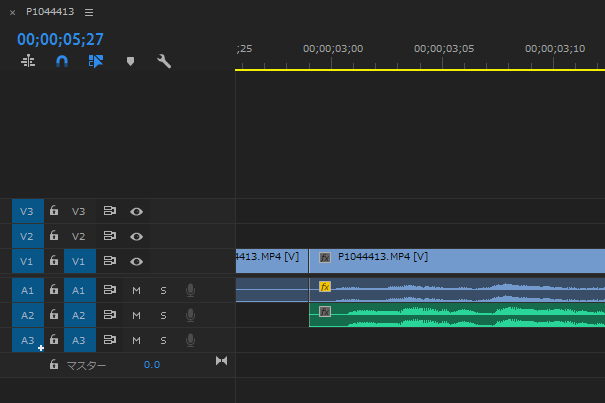Toggle A2 track targeting
The height and width of the screenshot is (403, 605).
point(79,315)
